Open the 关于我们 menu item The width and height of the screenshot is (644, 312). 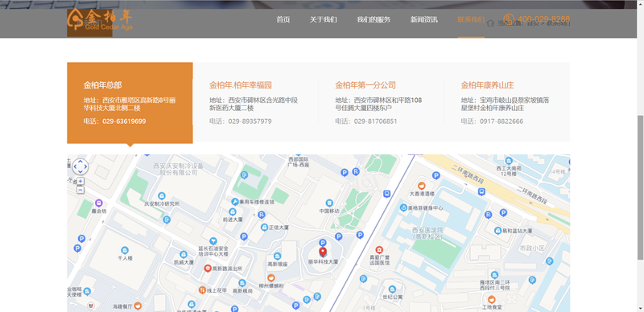[324, 20]
